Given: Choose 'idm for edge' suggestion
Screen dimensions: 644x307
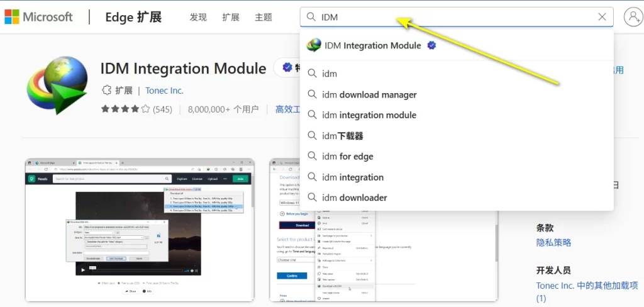Looking at the screenshot, I should coord(457,156).
